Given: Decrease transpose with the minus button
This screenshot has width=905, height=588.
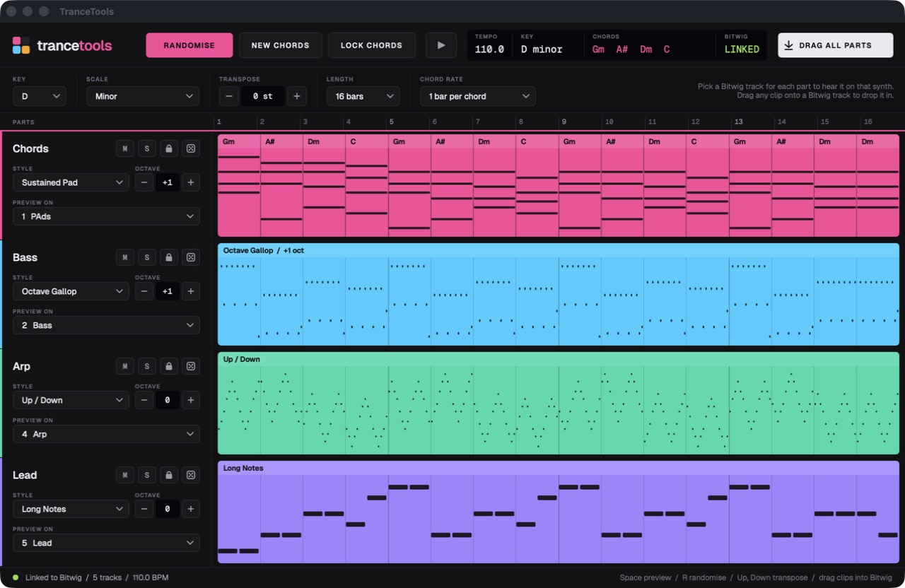Looking at the screenshot, I should pos(228,96).
